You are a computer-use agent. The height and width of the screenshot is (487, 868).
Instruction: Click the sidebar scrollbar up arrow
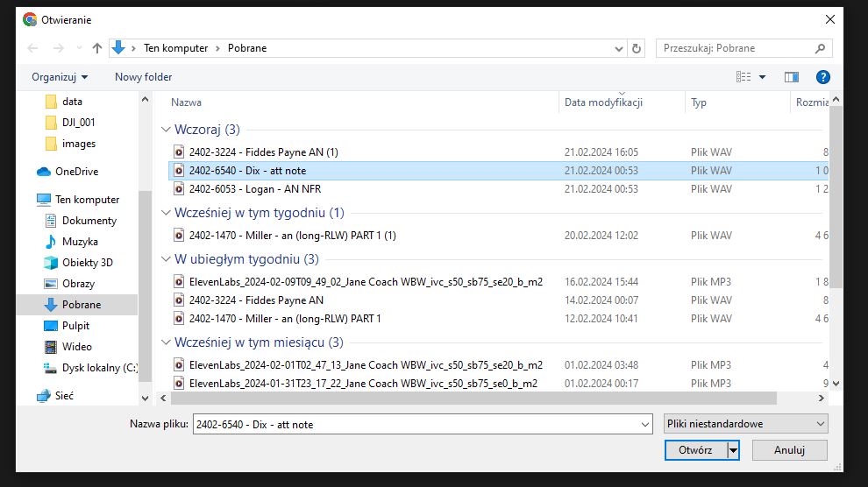(x=145, y=100)
